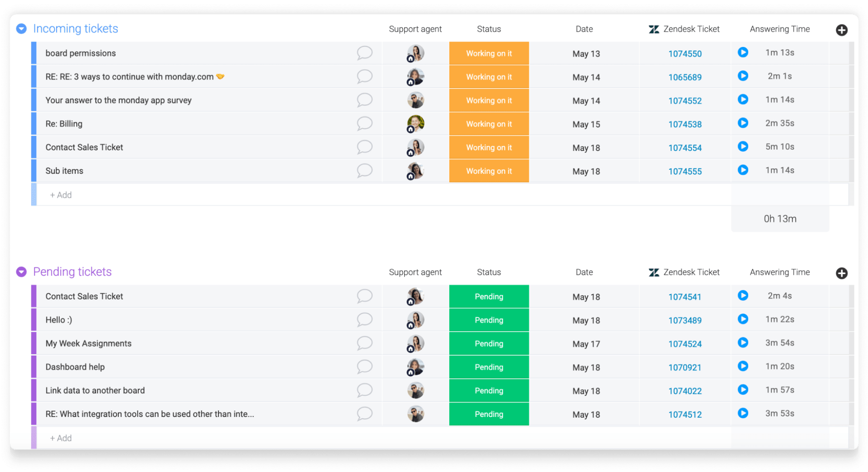
Task: Open the conversation bubble for board permissions
Action: coord(364,53)
